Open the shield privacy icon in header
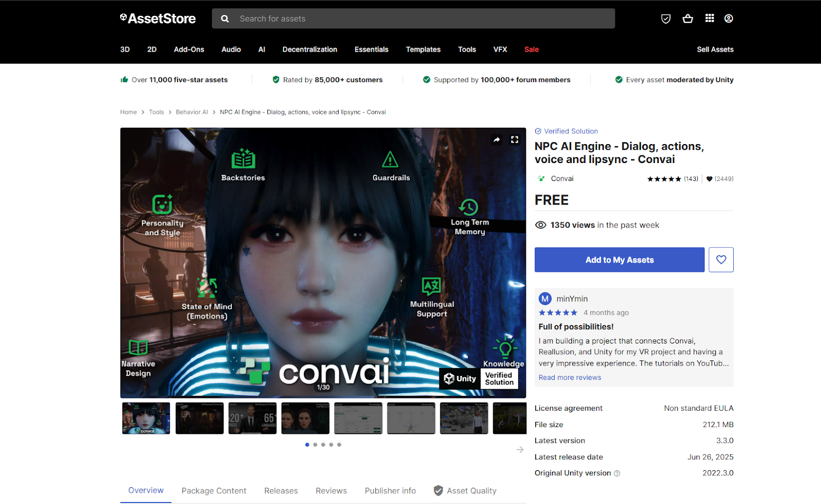 click(x=666, y=18)
